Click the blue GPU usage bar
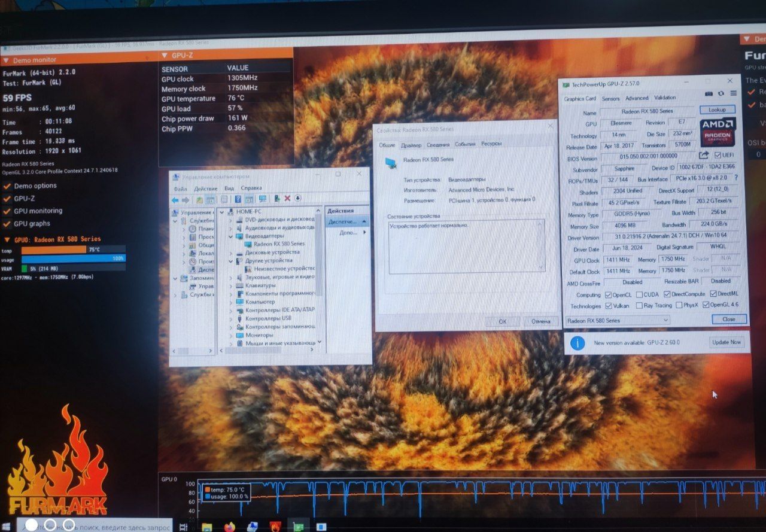The width and height of the screenshot is (766, 532). pos(74,259)
